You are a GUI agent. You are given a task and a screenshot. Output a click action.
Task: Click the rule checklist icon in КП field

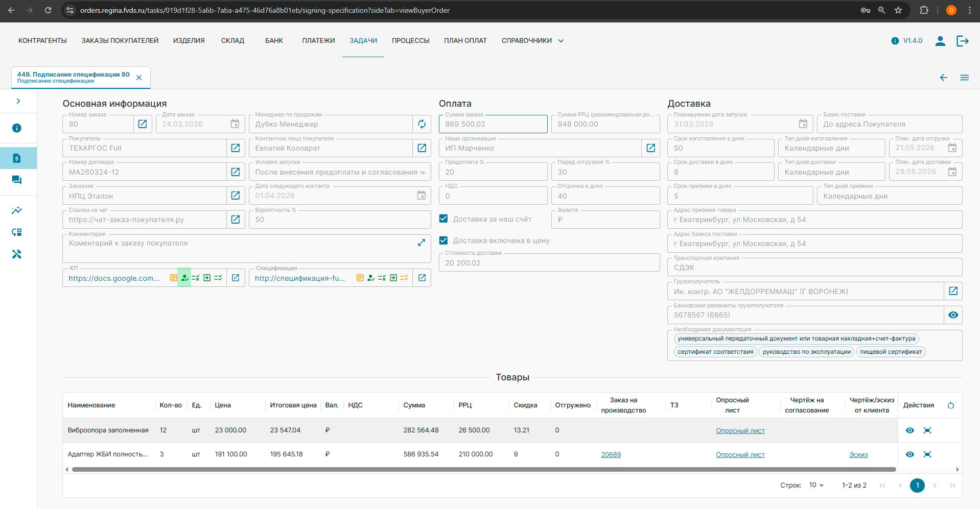196,278
